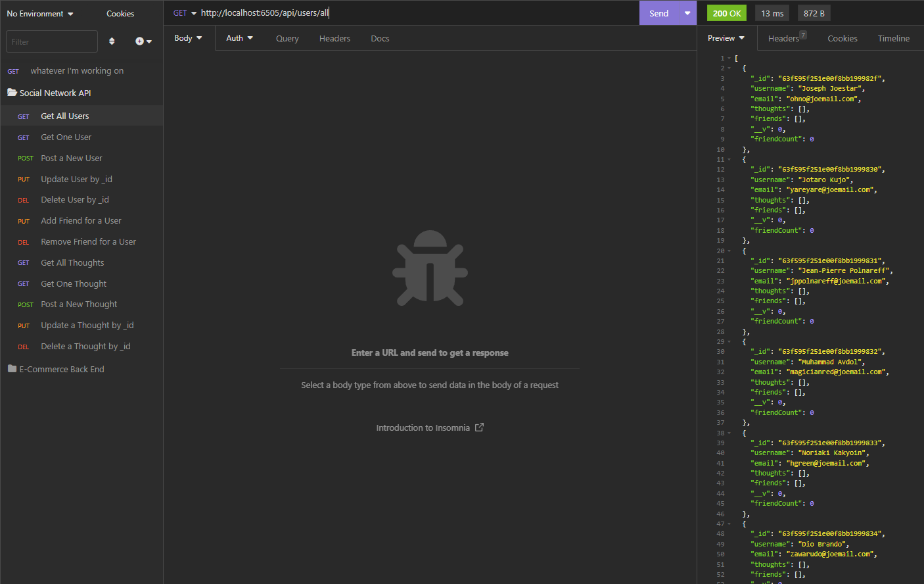Image resolution: width=924 pixels, height=584 pixels.
Task: Select the Get One Thought request
Action: 81,283
